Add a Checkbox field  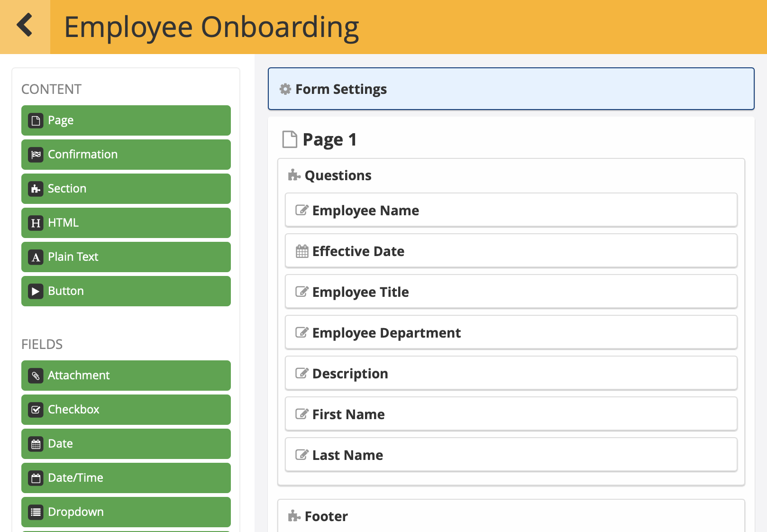point(126,410)
